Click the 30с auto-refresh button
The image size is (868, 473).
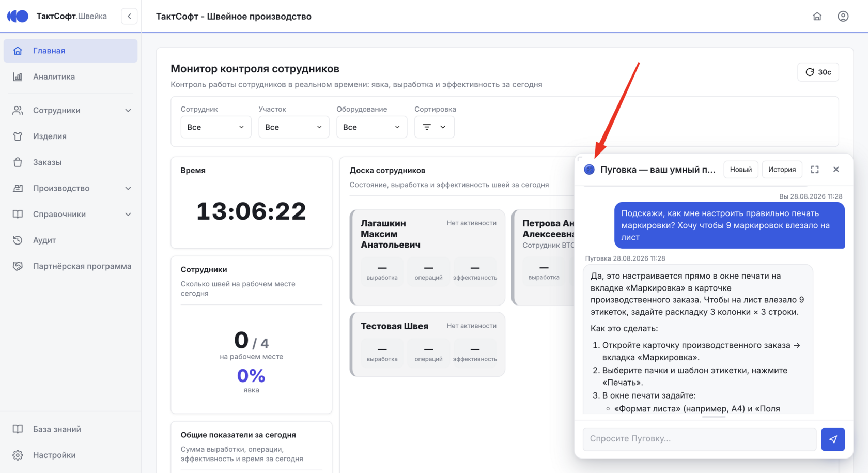pos(818,72)
